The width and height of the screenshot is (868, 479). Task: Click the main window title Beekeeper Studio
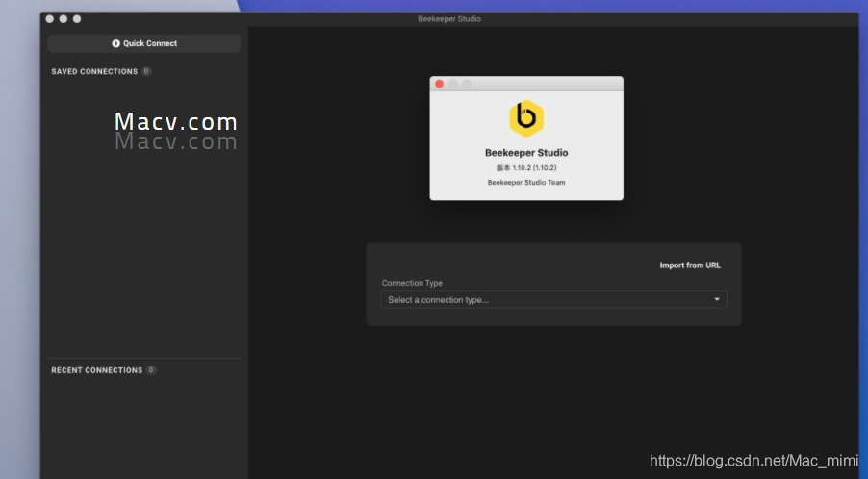click(449, 19)
